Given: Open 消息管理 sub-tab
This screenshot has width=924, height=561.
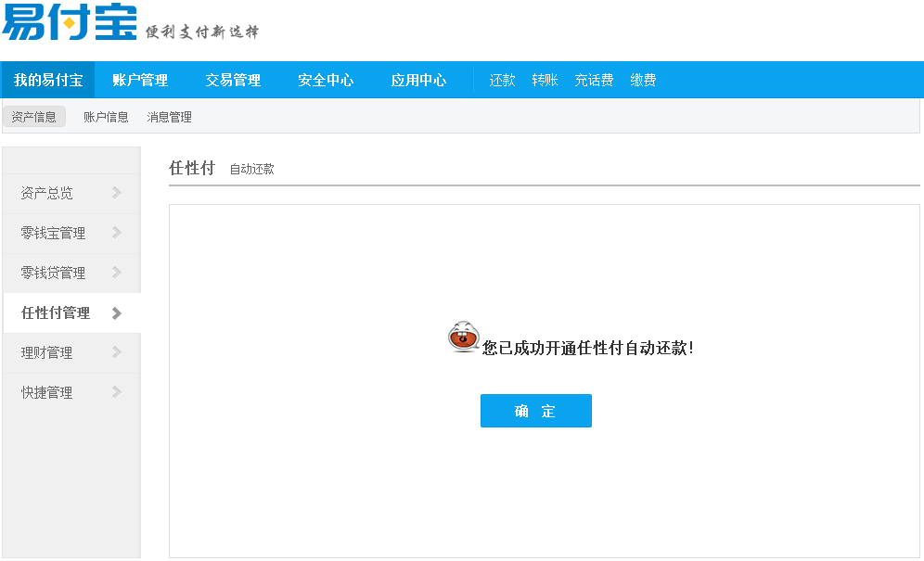Looking at the screenshot, I should coord(170,117).
